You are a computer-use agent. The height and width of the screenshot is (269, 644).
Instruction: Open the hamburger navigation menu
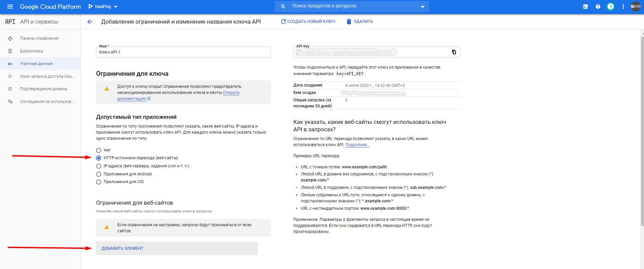click(10, 7)
